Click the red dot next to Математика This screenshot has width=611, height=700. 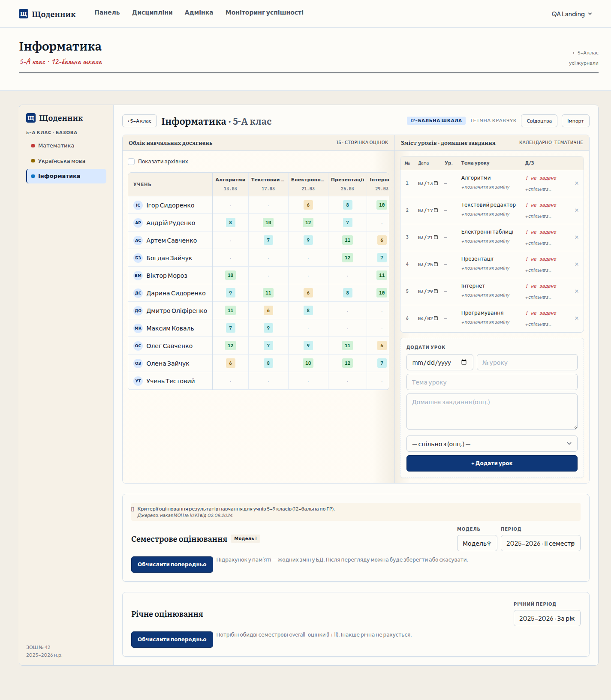[33, 146]
